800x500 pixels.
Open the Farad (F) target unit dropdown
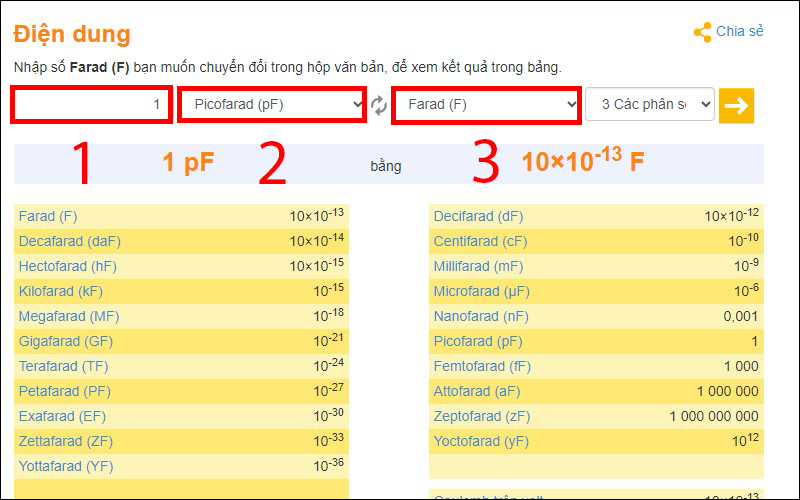[x=486, y=105]
